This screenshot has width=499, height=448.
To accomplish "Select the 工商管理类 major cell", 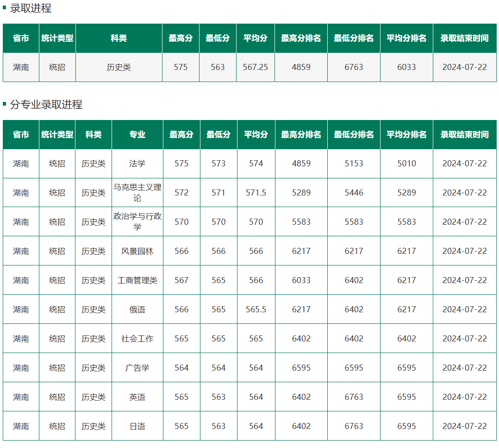I will click(137, 280).
